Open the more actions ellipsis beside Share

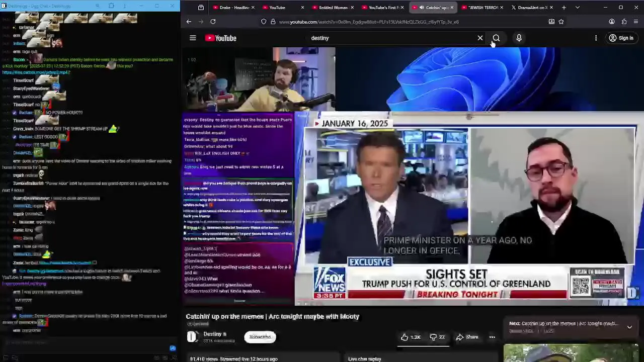[492, 337]
